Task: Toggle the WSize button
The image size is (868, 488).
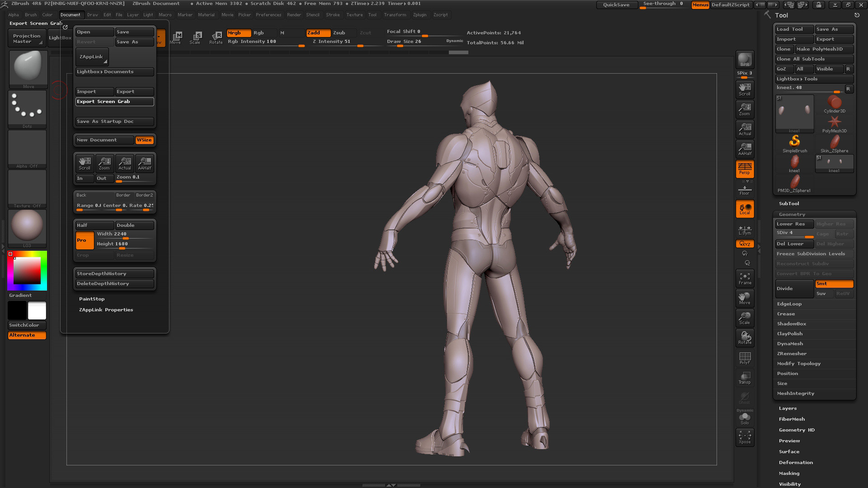Action: (x=144, y=140)
